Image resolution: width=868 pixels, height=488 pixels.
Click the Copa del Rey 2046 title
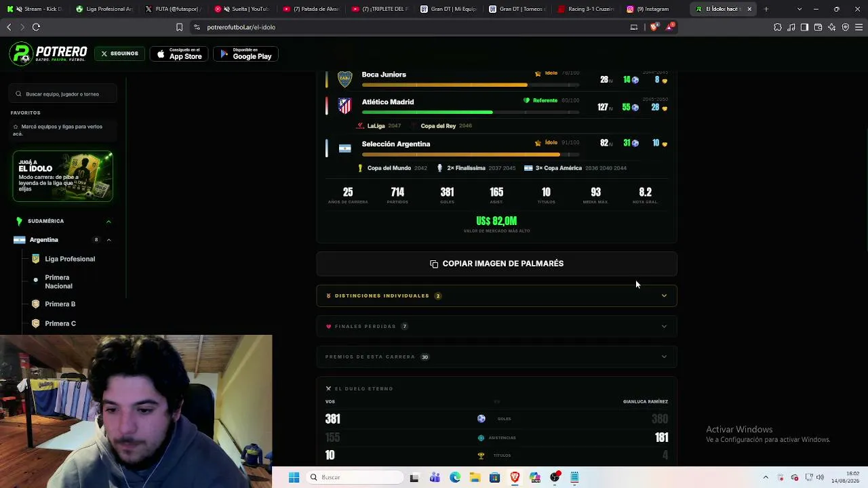tap(446, 126)
